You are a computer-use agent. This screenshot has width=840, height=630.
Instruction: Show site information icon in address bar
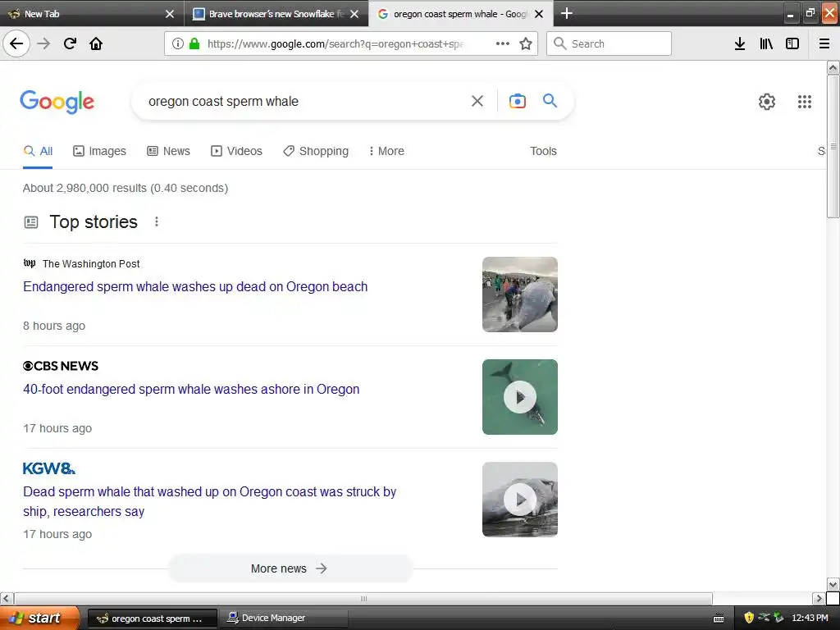pyautogui.click(x=178, y=43)
